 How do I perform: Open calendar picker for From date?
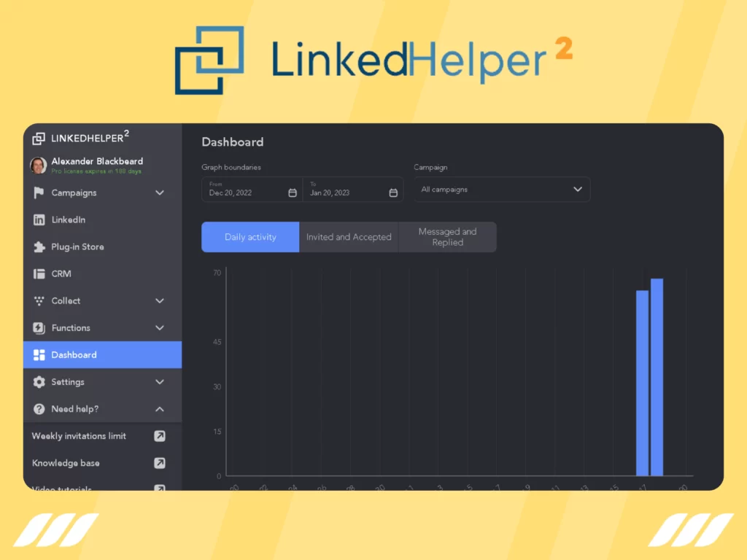coord(293,192)
